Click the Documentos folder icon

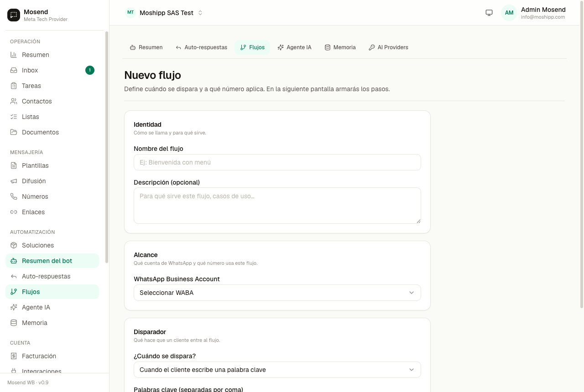click(14, 132)
